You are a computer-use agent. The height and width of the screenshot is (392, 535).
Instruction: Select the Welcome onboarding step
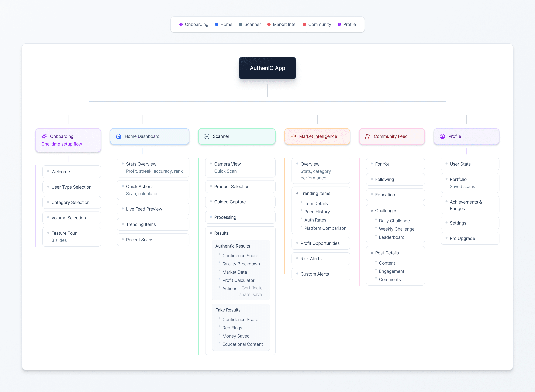click(x=60, y=172)
